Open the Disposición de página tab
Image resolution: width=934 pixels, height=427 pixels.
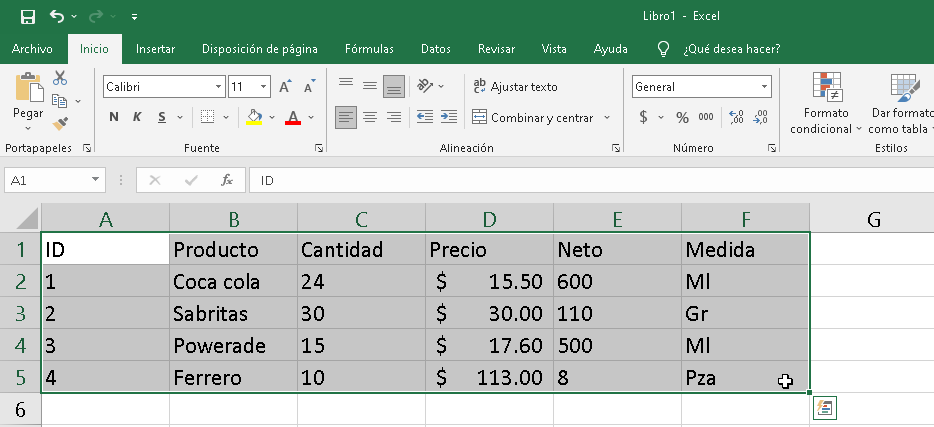[x=260, y=49]
